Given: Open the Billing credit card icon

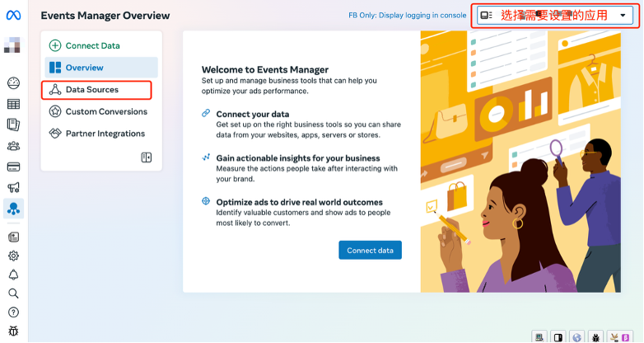Looking at the screenshot, I should coord(13,167).
